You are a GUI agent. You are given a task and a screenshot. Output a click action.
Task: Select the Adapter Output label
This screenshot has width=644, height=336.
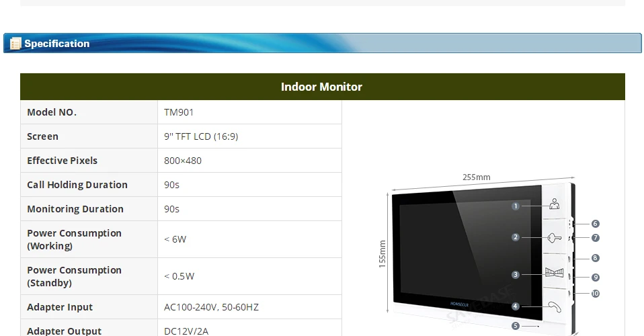click(x=64, y=331)
